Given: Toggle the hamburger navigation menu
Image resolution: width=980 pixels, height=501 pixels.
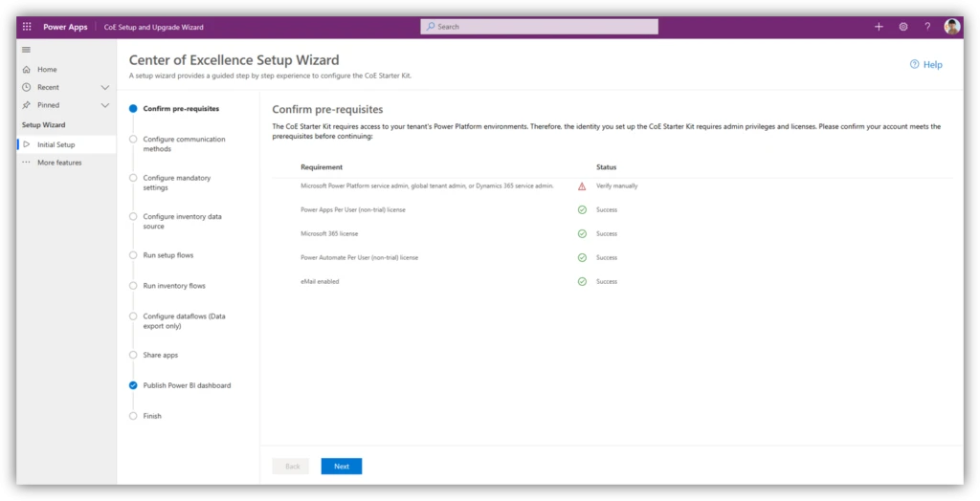Looking at the screenshot, I should coord(26,50).
